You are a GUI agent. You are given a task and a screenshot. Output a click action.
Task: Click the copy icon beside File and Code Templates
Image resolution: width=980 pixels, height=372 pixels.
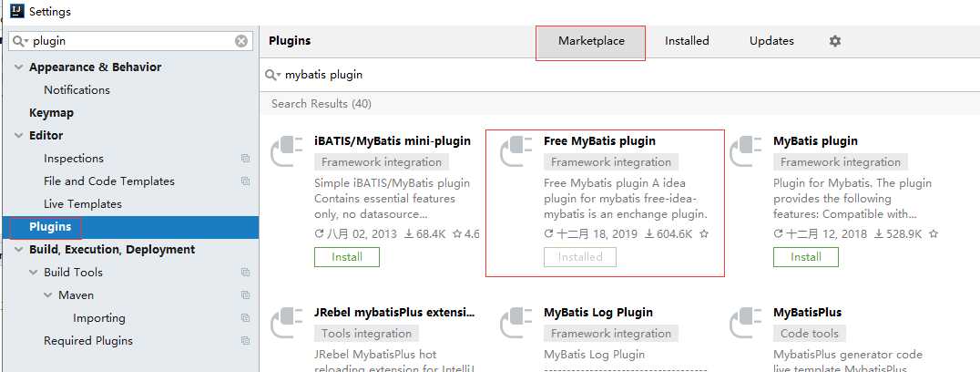pos(245,181)
